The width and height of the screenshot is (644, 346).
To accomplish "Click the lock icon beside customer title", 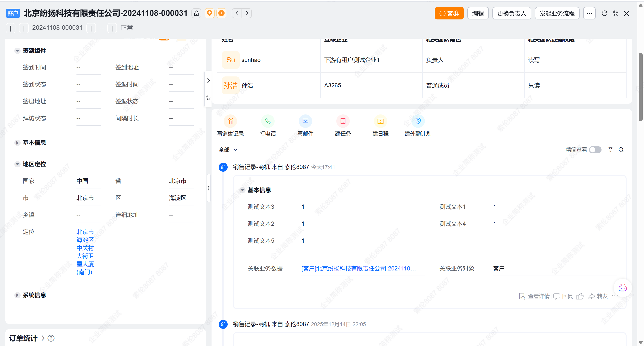I will click(196, 13).
